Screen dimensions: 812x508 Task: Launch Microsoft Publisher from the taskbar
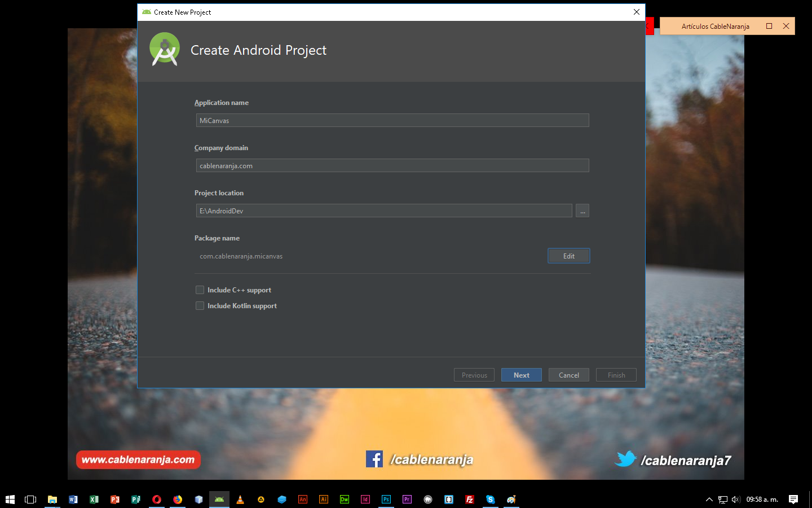click(x=136, y=500)
